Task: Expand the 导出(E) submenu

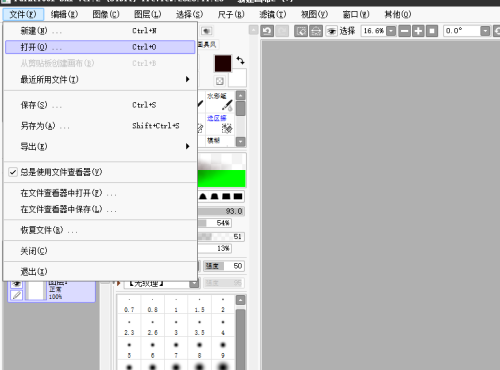Action: coord(100,146)
